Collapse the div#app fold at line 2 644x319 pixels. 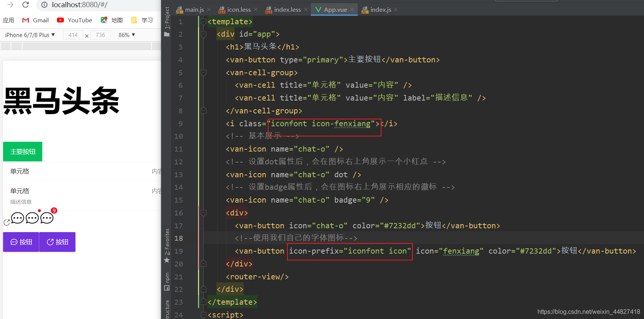204,34
